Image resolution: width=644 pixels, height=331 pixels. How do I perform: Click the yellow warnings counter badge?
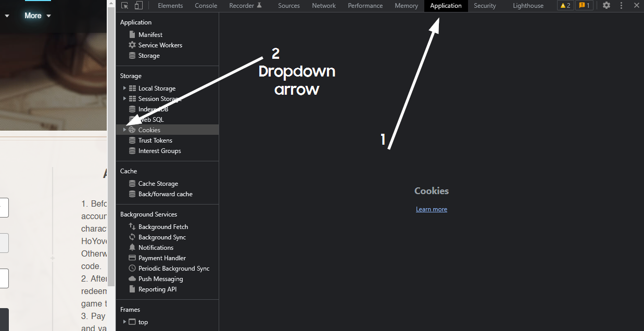coord(565,6)
